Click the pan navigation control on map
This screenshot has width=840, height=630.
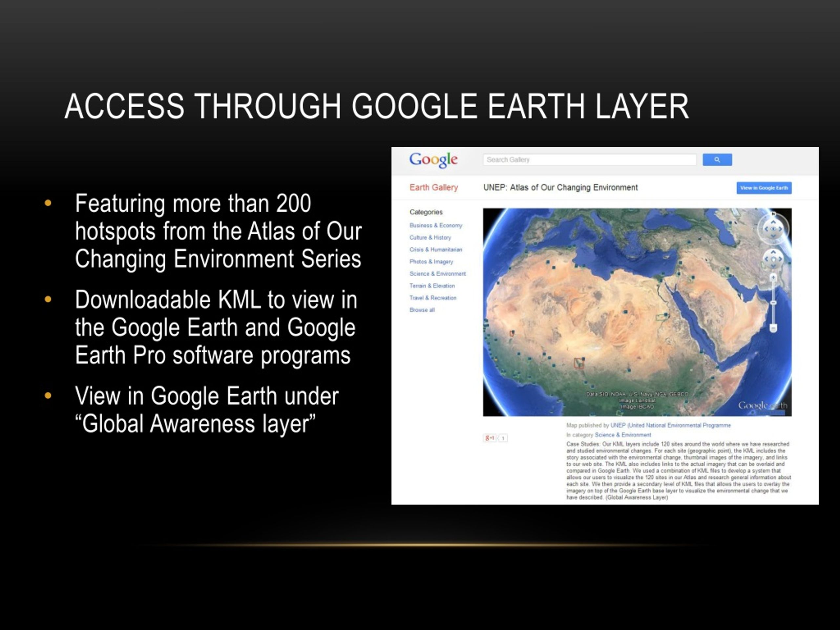pos(773,259)
